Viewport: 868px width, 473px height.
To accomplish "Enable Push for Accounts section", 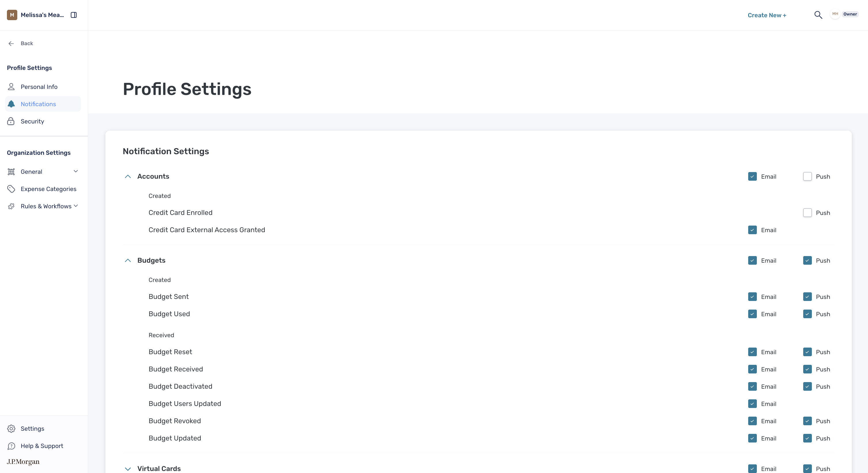I will (x=807, y=176).
